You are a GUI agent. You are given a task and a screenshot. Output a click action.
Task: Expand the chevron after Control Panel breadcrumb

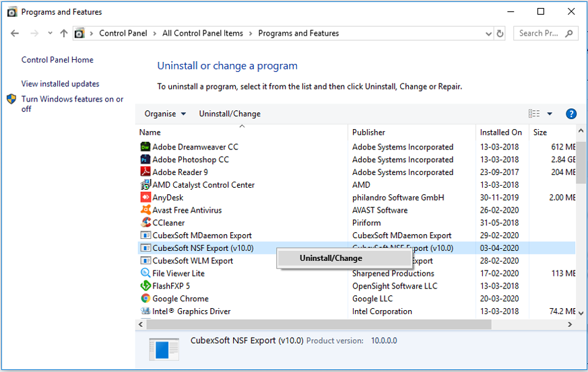(154, 34)
